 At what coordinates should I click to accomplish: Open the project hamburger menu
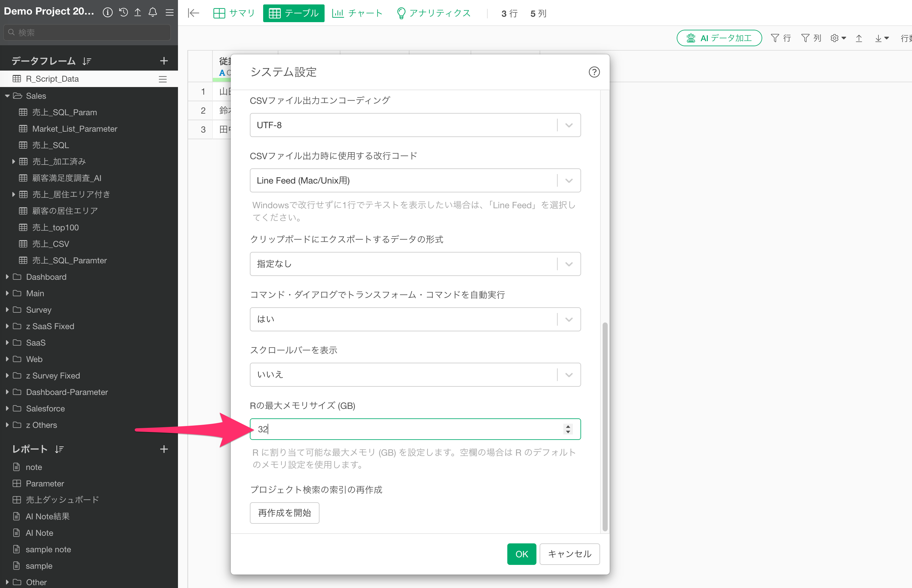[x=170, y=12]
